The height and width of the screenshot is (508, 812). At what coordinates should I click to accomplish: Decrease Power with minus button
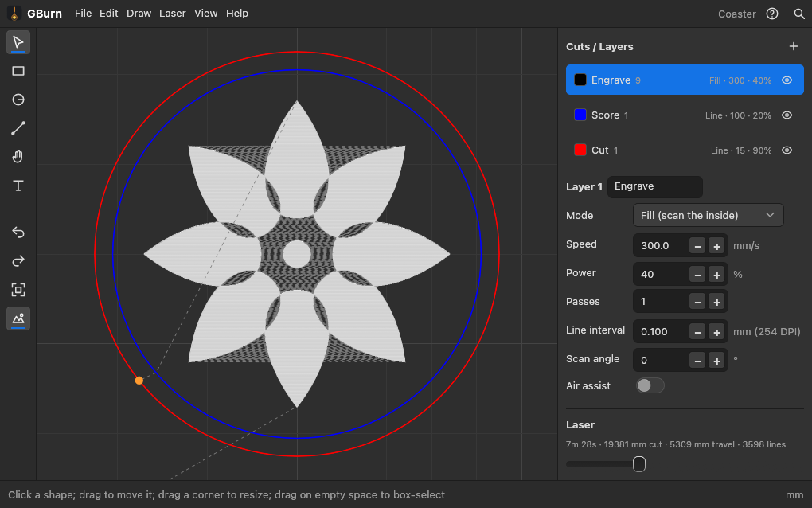[697, 275]
